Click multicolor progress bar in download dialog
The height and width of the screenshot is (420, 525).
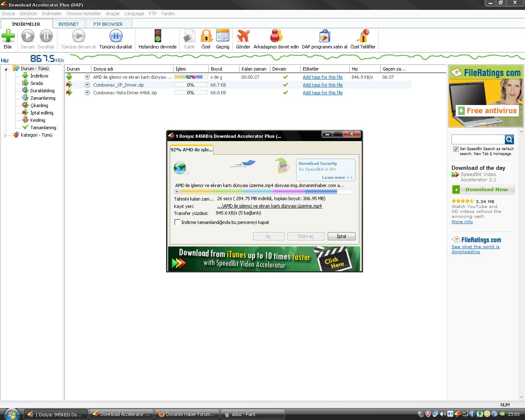tap(267, 192)
